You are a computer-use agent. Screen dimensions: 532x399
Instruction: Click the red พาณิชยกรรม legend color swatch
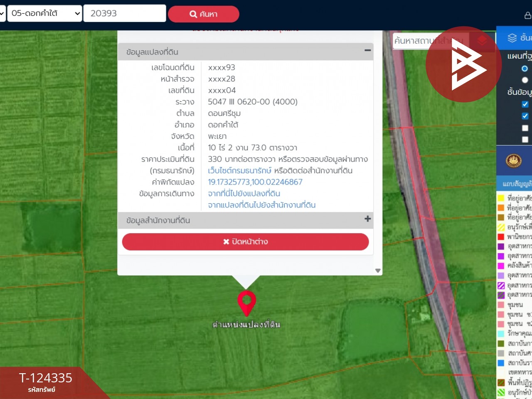[x=501, y=236]
